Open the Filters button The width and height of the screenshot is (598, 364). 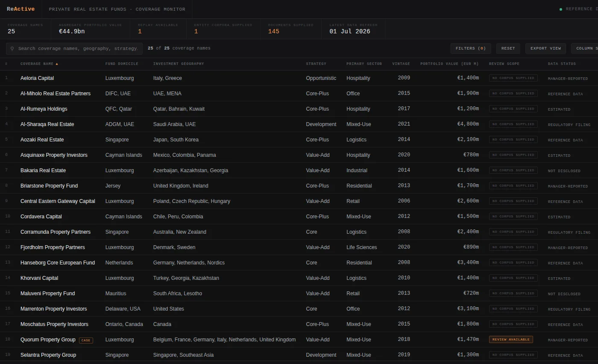click(471, 48)
